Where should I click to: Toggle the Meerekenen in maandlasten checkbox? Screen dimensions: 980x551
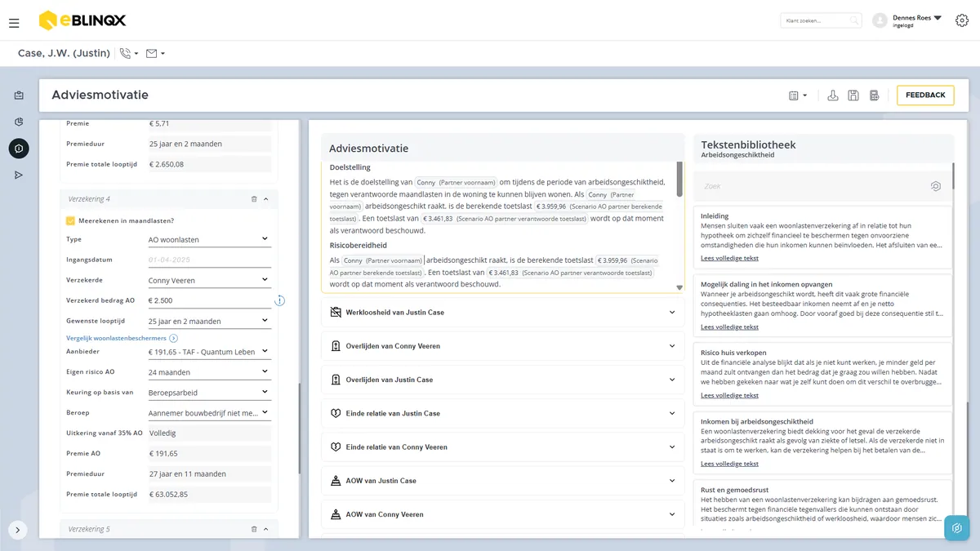point(70,220)
